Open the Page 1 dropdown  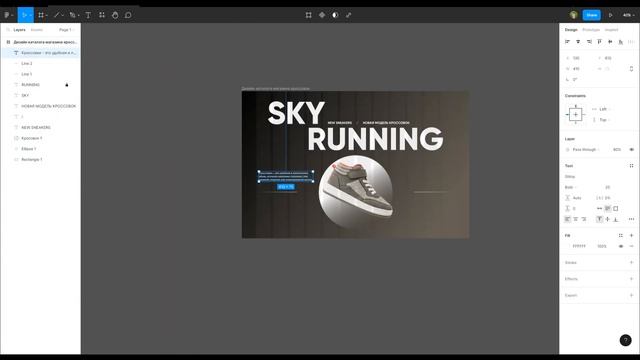[67, 30]
